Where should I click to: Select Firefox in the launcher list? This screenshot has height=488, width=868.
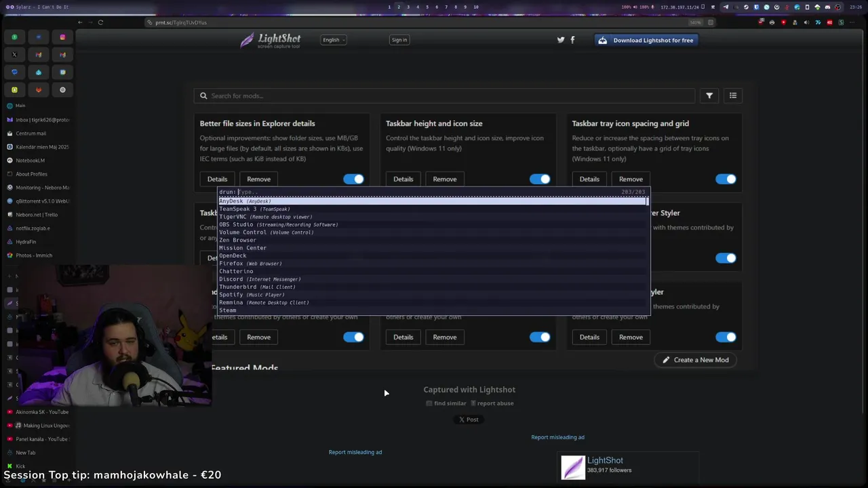[433, 264]
